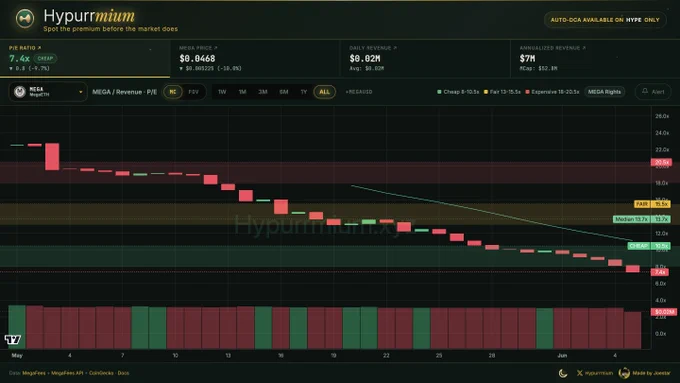The image size is (680, 383).
Task: Switch the valuation to FDV
Action: [193, 92]
